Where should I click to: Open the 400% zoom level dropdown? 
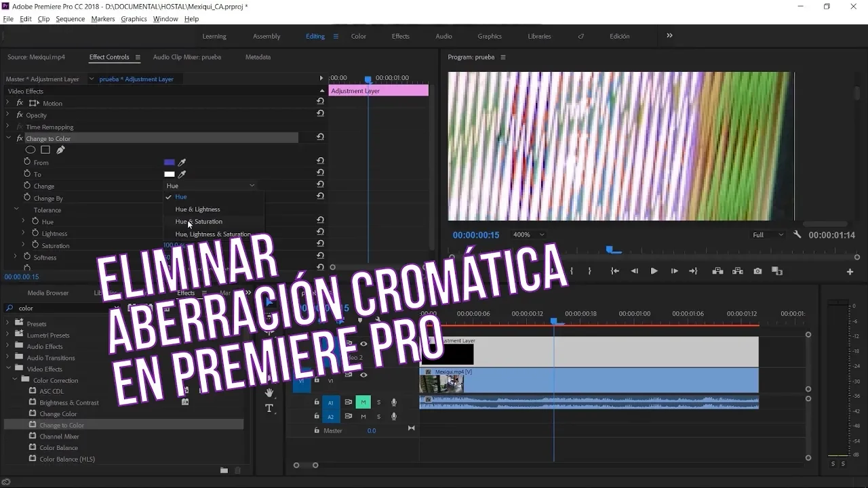point(529,235)
